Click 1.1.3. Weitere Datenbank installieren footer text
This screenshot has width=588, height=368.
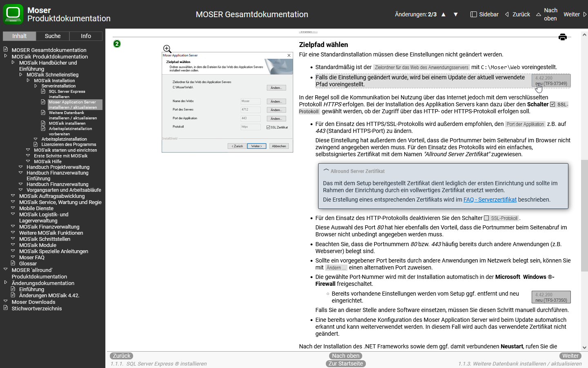[x=520, y=364]
